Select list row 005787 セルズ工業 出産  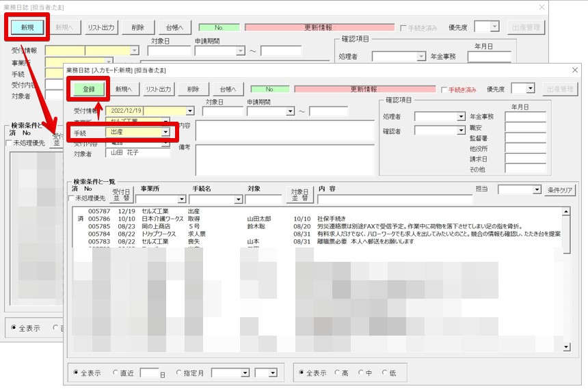(318, 211)
